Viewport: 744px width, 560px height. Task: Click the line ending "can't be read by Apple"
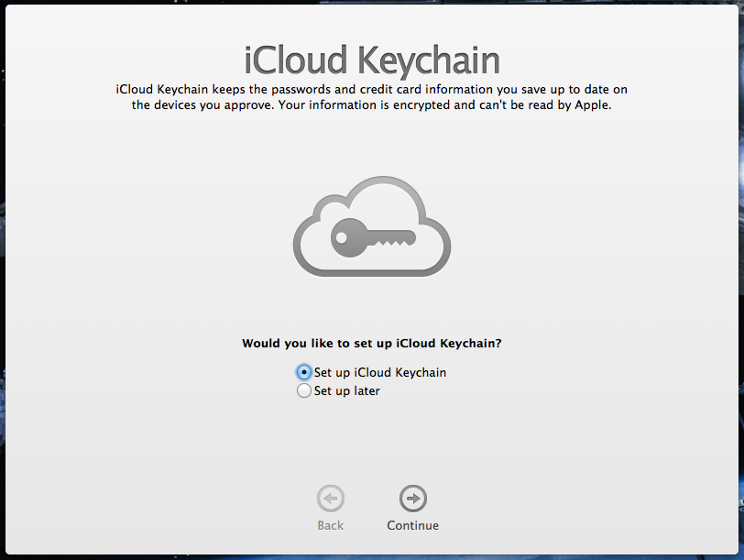372,105
